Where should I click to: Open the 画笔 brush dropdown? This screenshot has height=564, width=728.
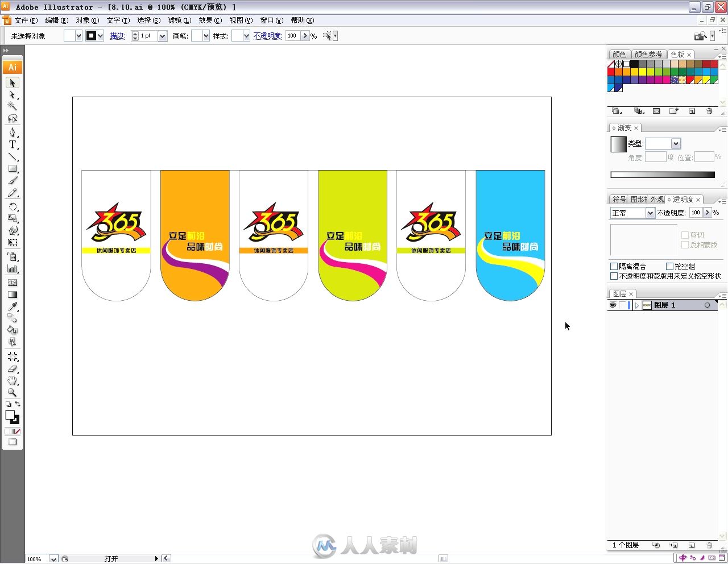click(205, 36)
